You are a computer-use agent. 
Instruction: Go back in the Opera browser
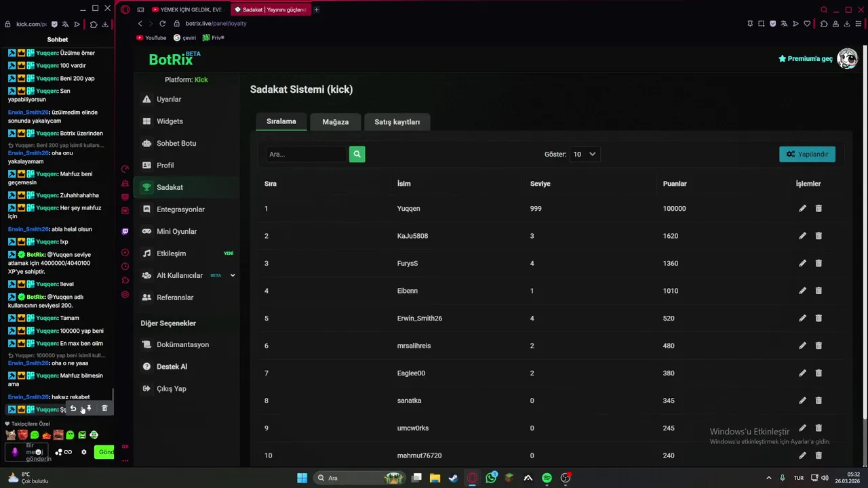tap(140, 24)
